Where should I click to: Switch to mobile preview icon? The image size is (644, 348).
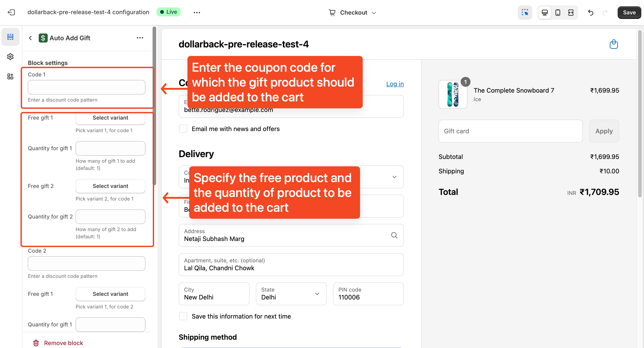click(558, 13)
